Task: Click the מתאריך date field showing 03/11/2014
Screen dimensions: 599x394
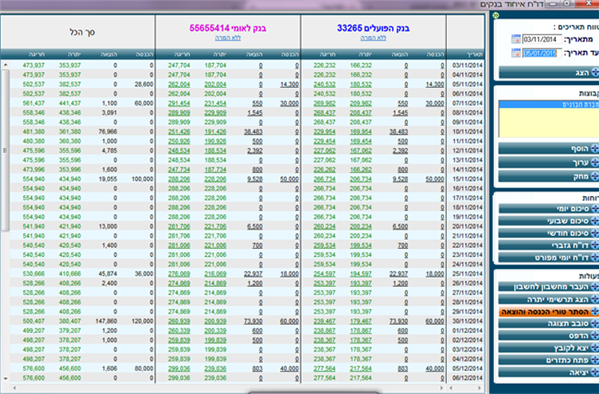Action: [542, 39]
